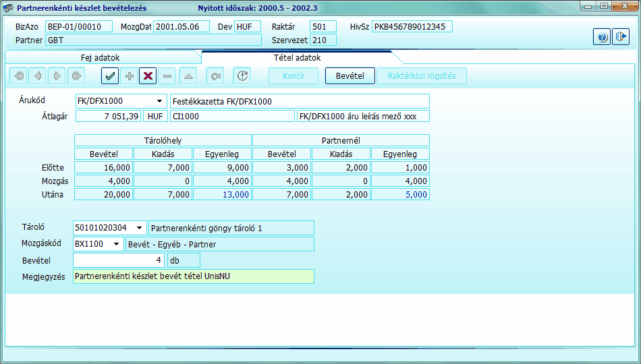Click the BizAzo field BEP-01/00010

coord(79,27)
